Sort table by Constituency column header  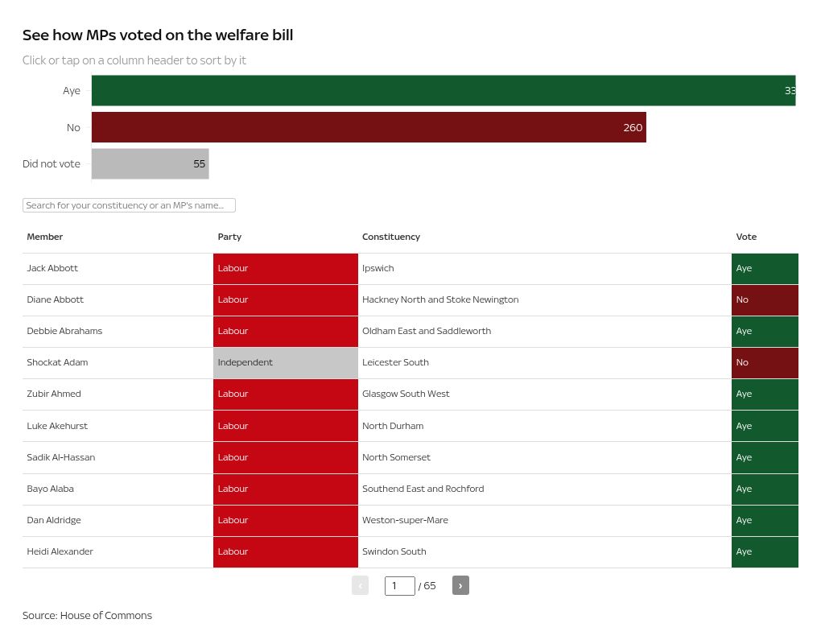tap(391, 237)
